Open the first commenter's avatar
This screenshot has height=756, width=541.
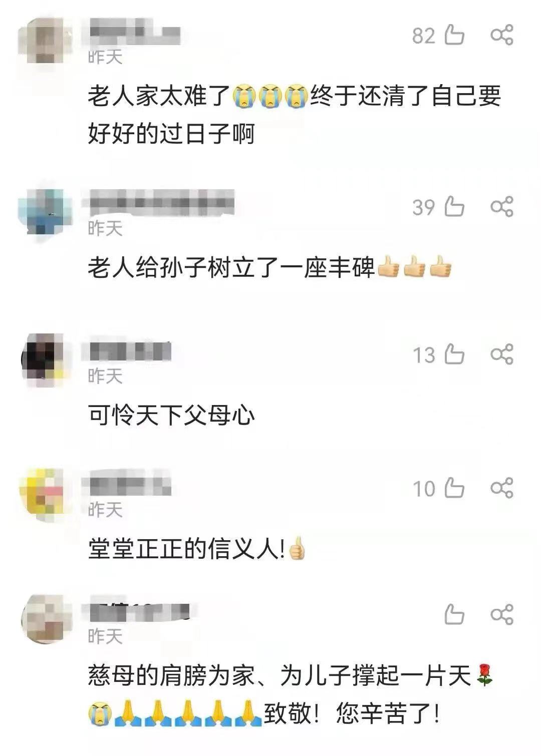(x=45, y=42)
